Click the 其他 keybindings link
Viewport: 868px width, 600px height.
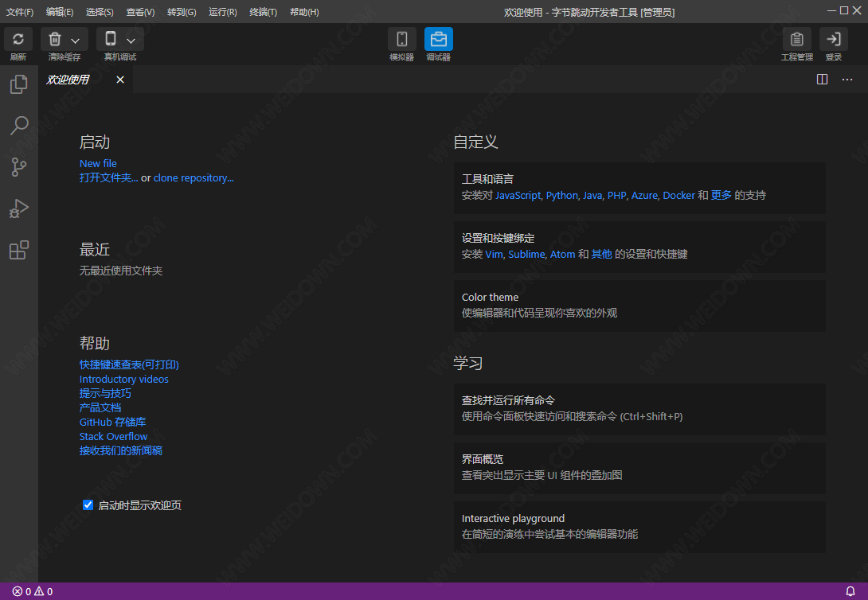pyautogui.click(x=602, y=255)
